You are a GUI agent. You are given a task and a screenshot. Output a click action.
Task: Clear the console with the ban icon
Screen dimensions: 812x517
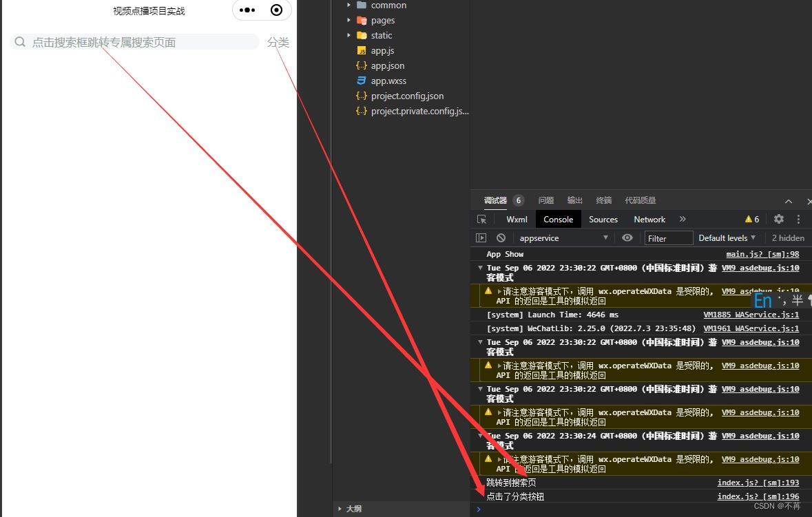tap(501, 238)
